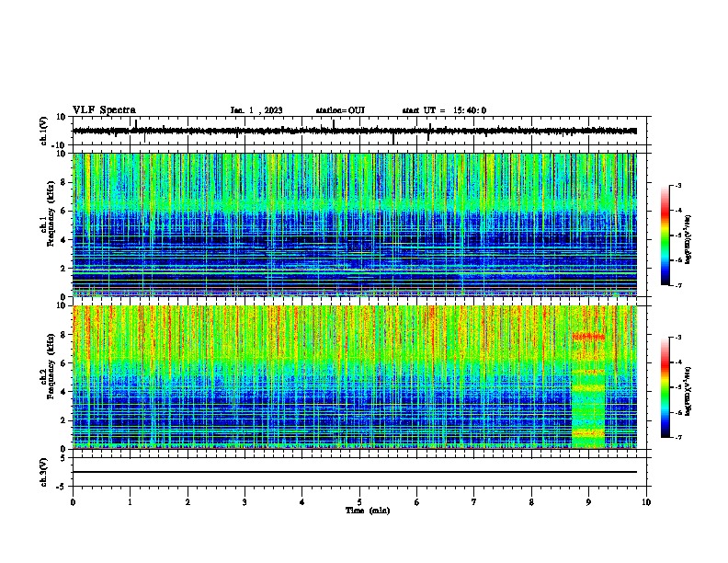Click the log(PSD) label beside the ch.2 color bar

tap(688, 391)
